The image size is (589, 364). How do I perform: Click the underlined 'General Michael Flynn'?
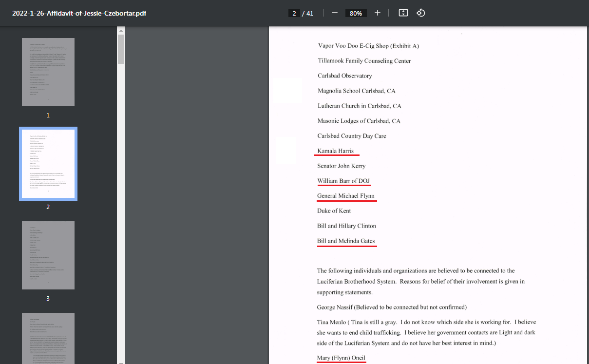coord(346,196)
